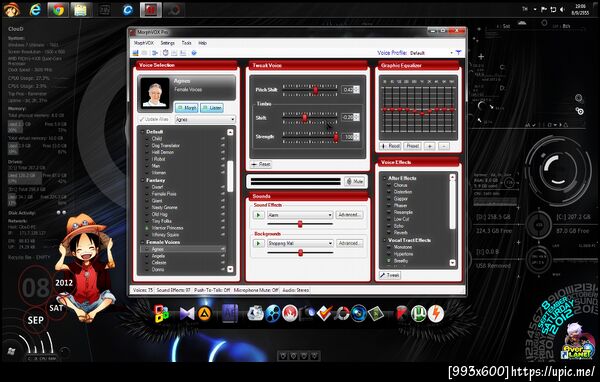Open the Shopping Mall background dropdown
The height and width of the screenshot is (382, 600).
click(300, 243)
